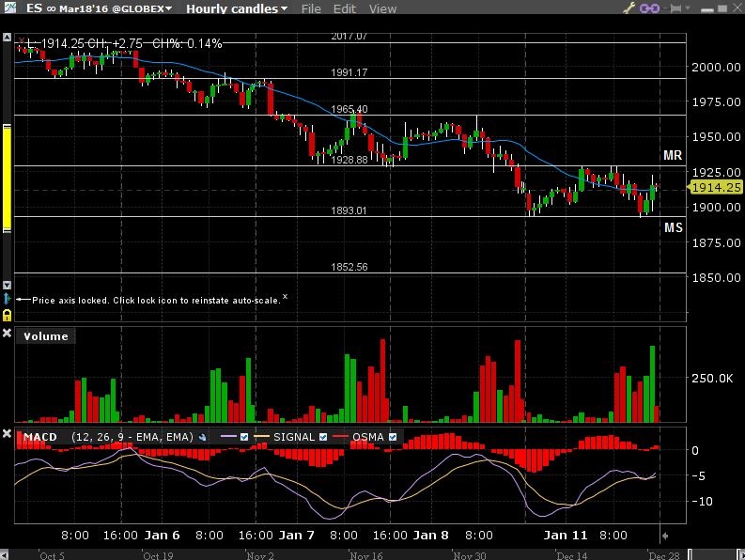This screenshot has width=745, height=560.
Task: Click the MACD settings wrench icon
Action: (x=202, y=438)
